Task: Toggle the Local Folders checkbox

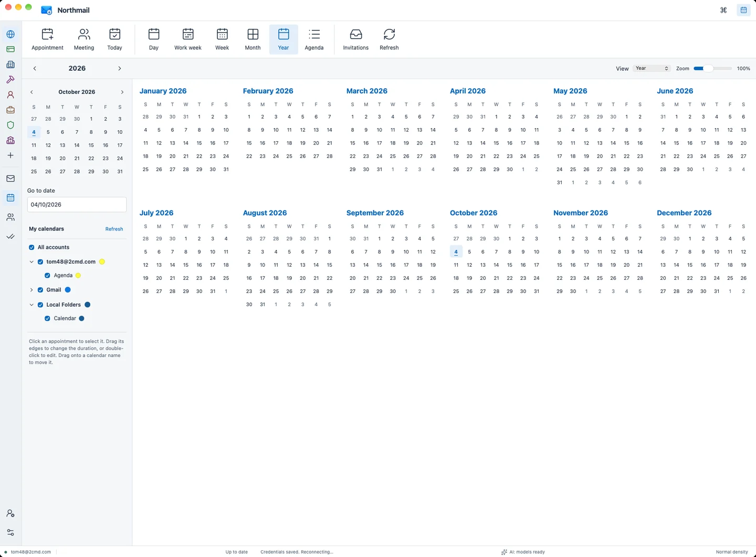Action: [x=40, y=304]
